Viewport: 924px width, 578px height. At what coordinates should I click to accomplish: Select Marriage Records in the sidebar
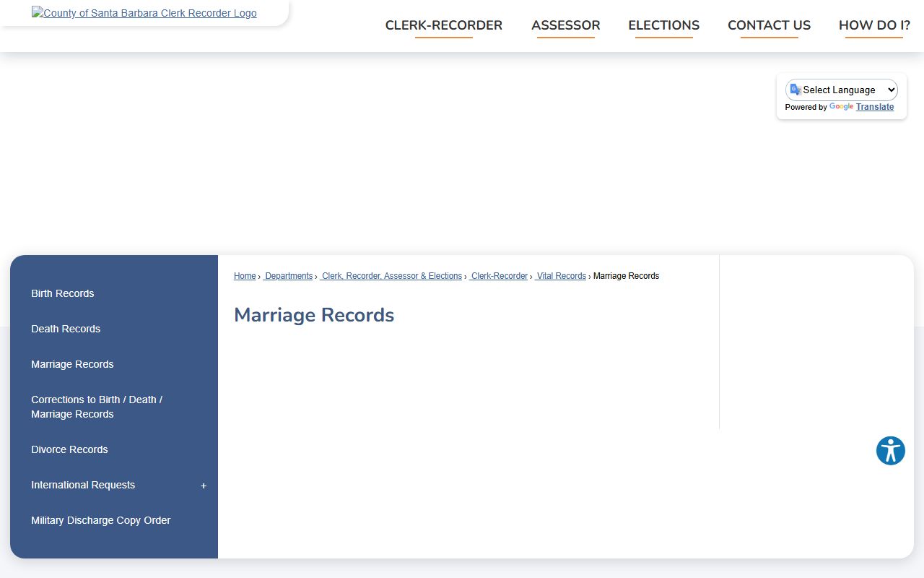72,364
